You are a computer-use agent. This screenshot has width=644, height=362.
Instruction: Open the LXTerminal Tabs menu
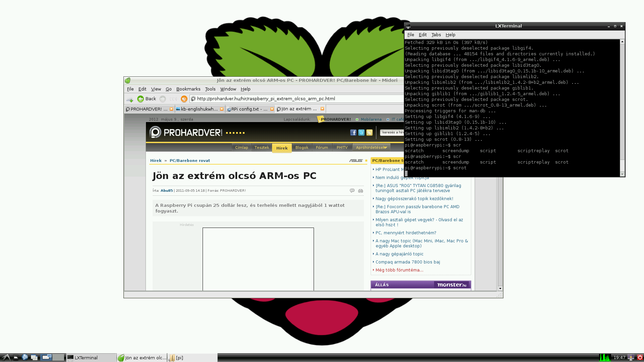click(436, 35)
